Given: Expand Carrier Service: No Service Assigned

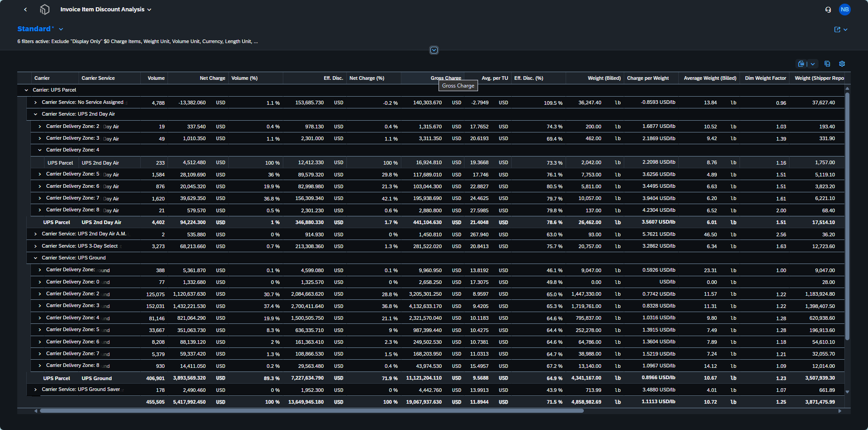Looking at the screenshot, I should [x=35, y=103].
